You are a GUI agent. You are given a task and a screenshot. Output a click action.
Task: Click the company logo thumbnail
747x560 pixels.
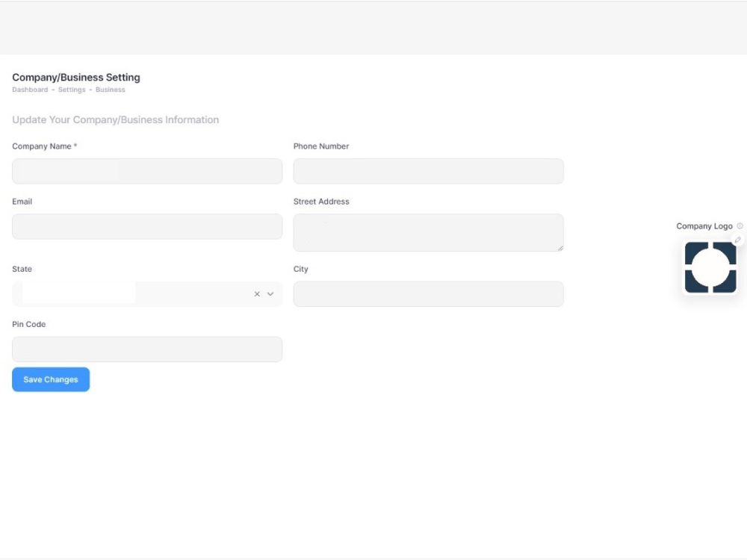tap(710, 267)
